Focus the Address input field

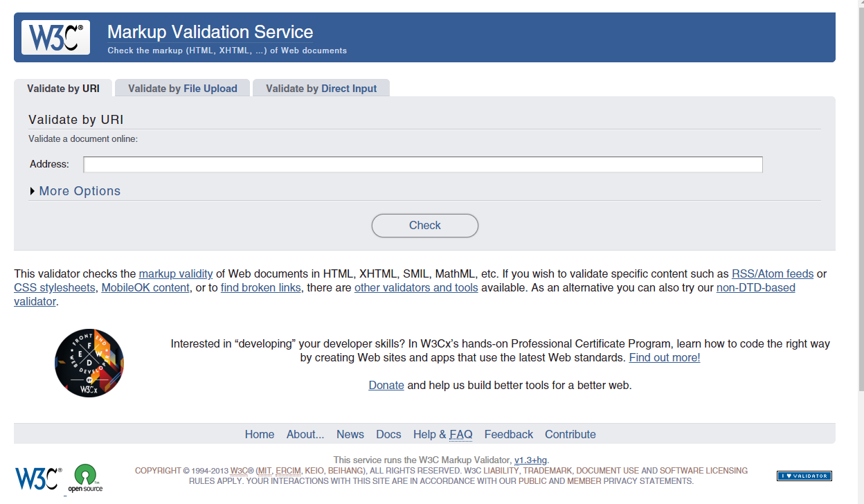coord(423,165)
